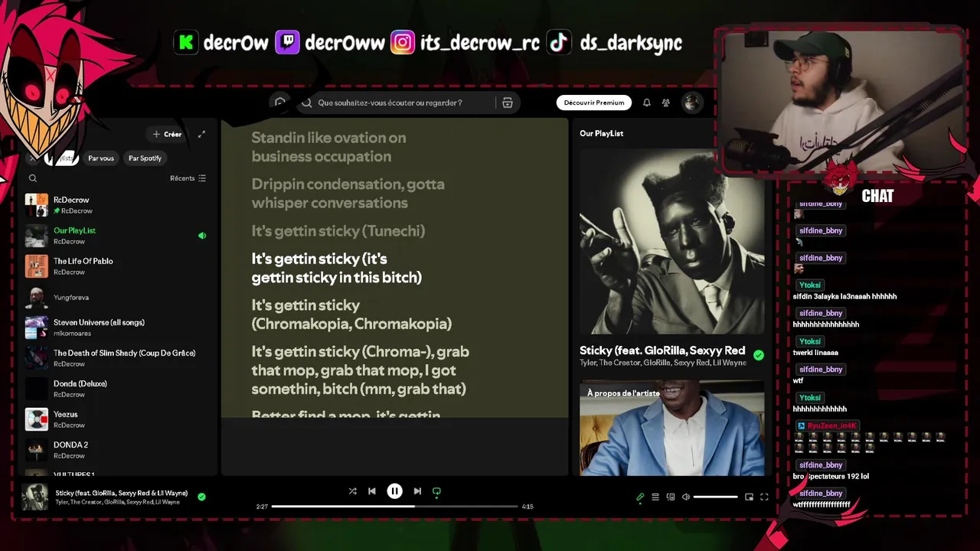Open the Yeezus album

click(x=116, y=419)
